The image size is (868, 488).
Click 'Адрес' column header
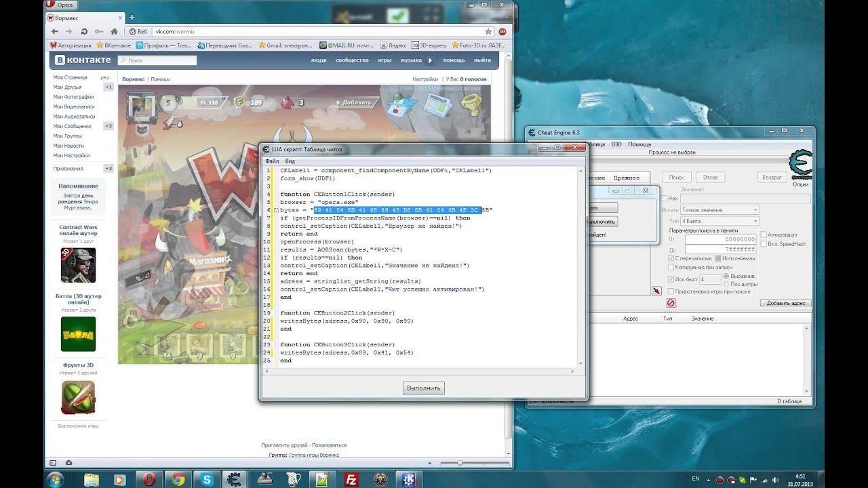coord(631,319)
